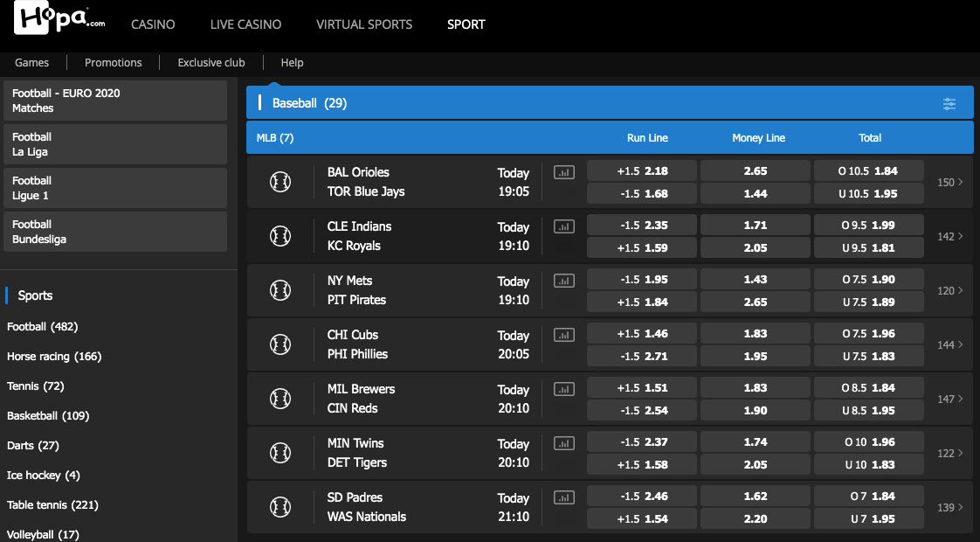Open stats icon for NY Mets game
Screen dimensions: 980x542
(563, 281)
